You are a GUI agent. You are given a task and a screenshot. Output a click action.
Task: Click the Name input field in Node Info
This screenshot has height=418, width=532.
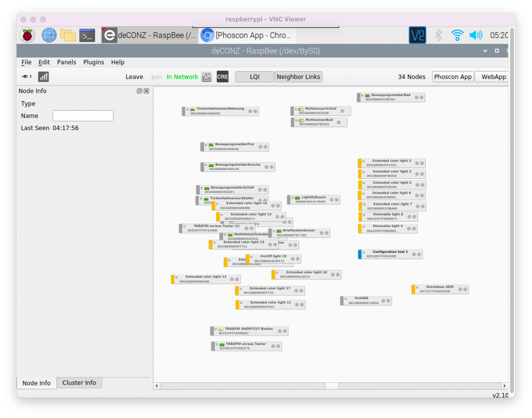click(83, 116)
